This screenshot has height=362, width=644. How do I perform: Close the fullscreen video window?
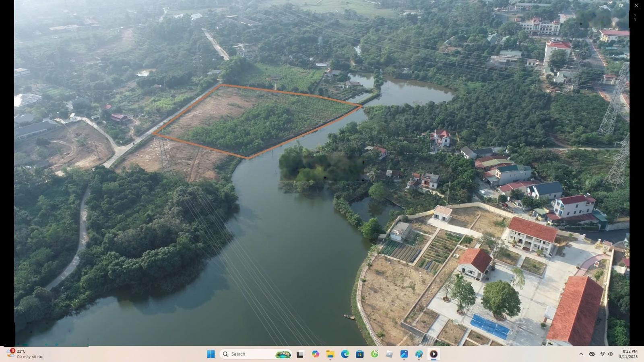click(x=636, y=6)
